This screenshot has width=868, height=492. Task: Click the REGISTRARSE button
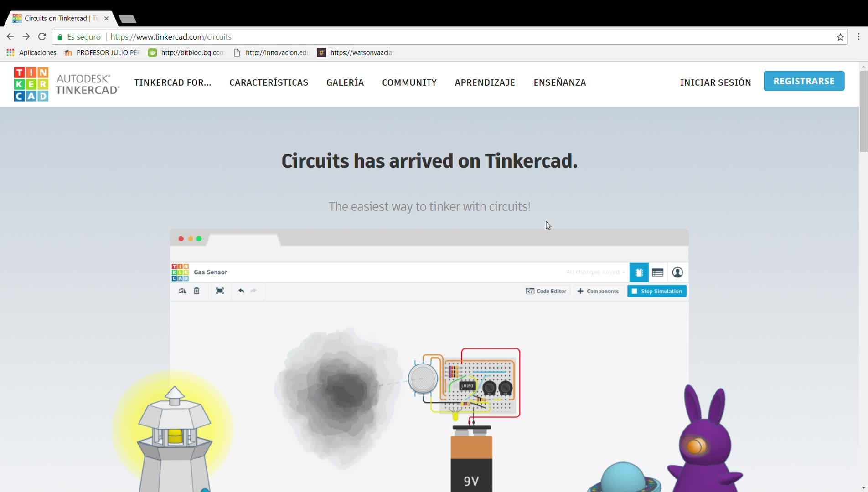click(x=804, y=81)
